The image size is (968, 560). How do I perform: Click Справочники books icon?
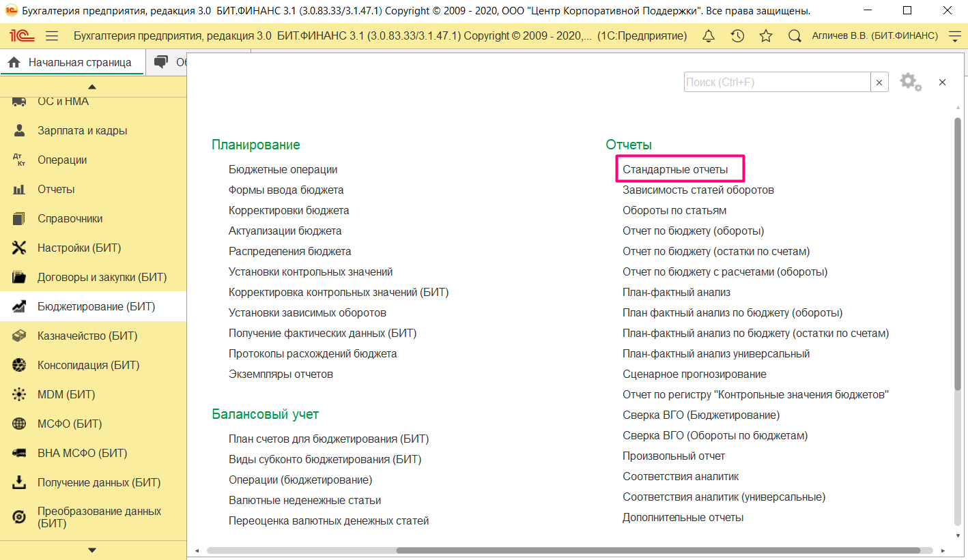[x=19, y=218]
